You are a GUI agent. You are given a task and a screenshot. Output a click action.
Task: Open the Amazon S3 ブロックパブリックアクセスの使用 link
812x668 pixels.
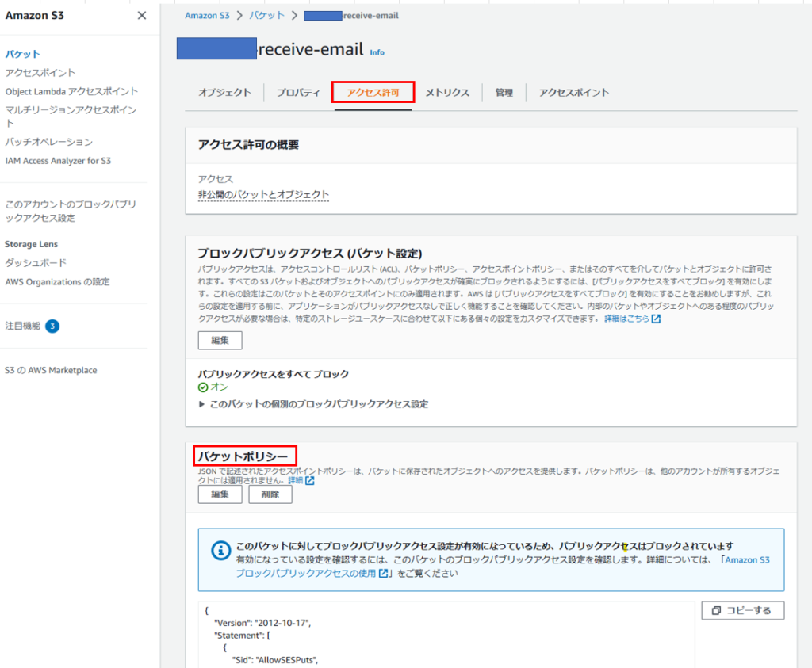click(503, 567)
